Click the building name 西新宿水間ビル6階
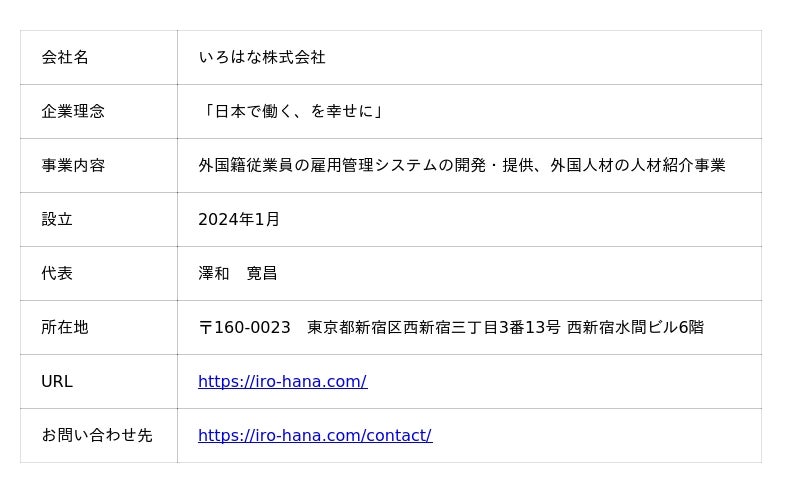The width and height of the screenshot is (800, 493). [x=635, y=328]
